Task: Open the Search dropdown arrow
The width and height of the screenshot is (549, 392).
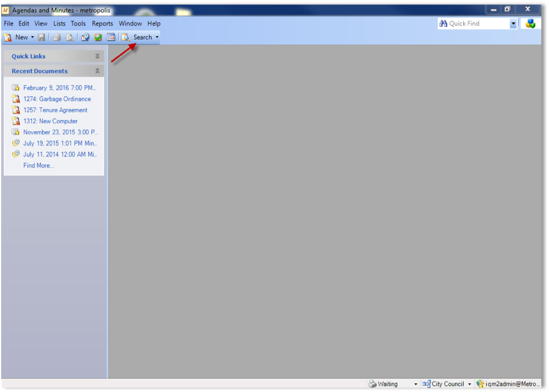Action: pos(157,37)
